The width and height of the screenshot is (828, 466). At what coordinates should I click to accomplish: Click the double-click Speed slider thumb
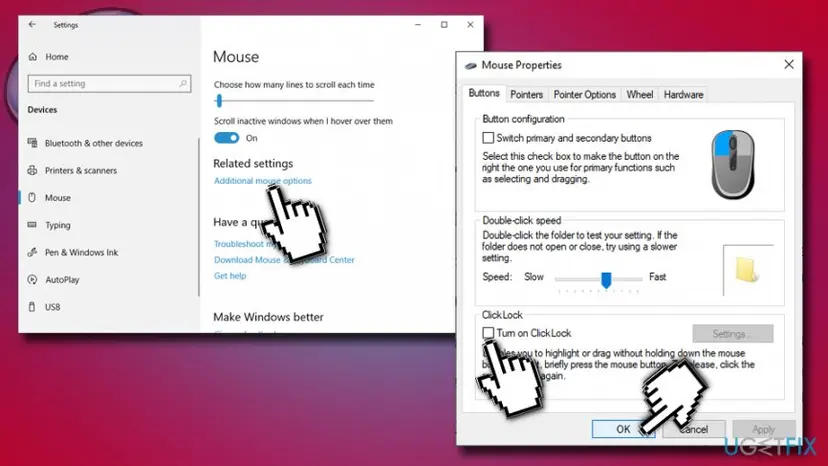606,280
